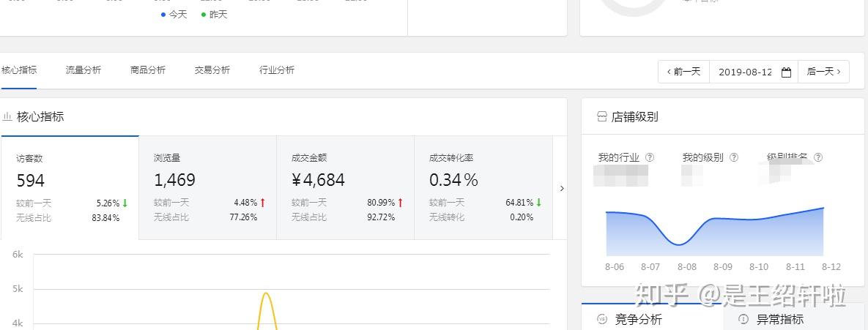Click the green down arrow for 访客数

coord(125,203)
